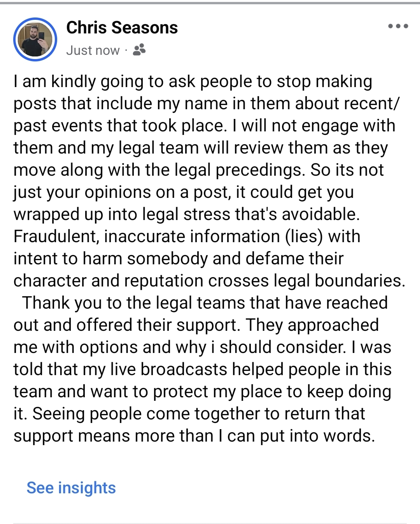
Task: Open Chris Seasons' profile picture
Action: (x=35, y=39)
